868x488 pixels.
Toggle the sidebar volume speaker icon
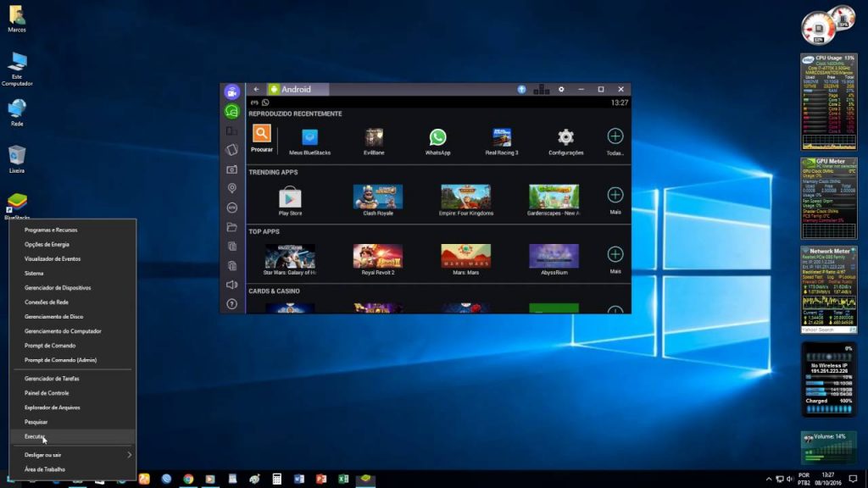point(231,285)
